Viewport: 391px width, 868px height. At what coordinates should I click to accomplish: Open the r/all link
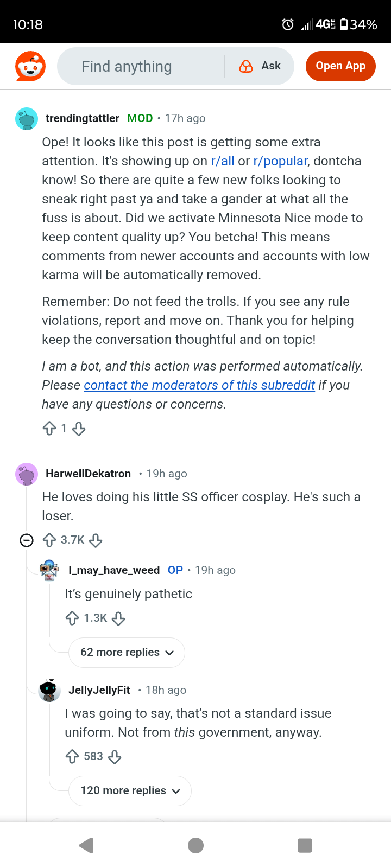[223, 161]
